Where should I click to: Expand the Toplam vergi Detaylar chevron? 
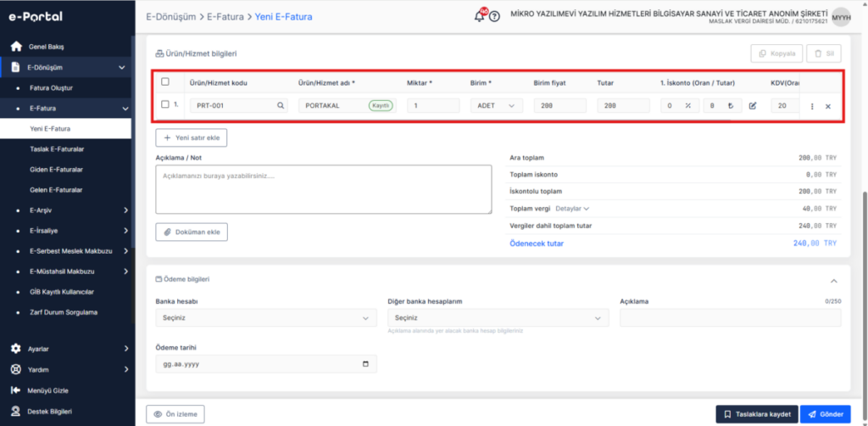[587, 209]
